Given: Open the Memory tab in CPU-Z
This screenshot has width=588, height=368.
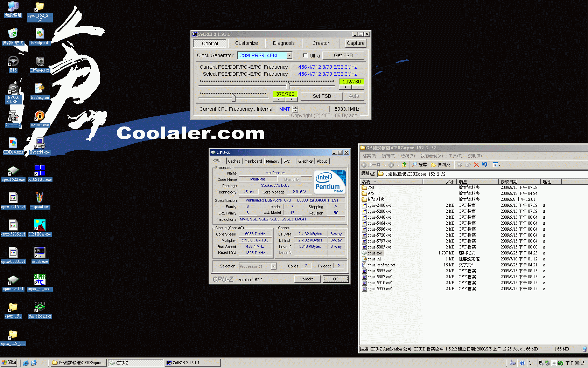Looking at the screenshot, I should pyautogui.click(x=273, y=161).
